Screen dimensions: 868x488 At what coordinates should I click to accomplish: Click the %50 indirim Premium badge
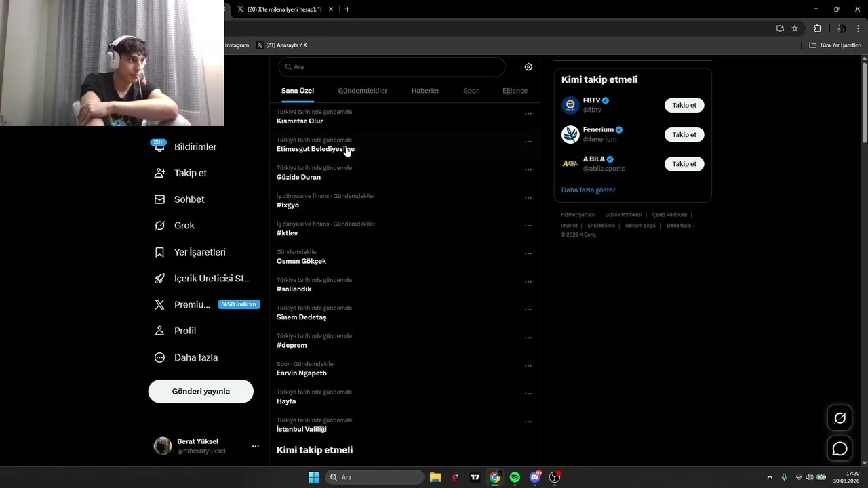coord(239,304)
